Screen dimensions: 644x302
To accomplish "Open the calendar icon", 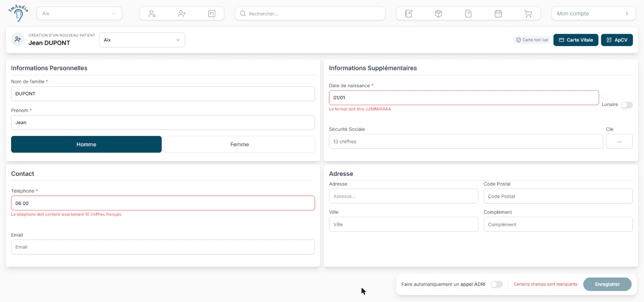I will [498, 14].
